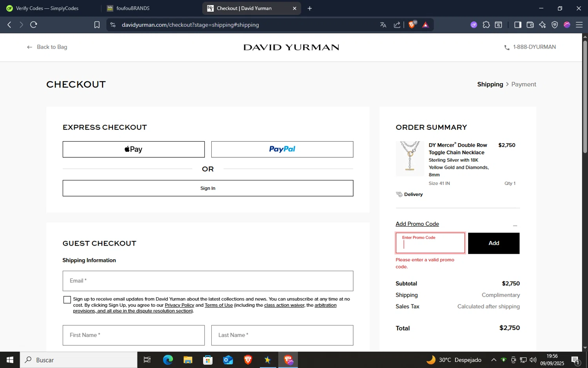Open Task View on the taskbar
The height and width of the screenshot is (368, 588).
point(147,360)
